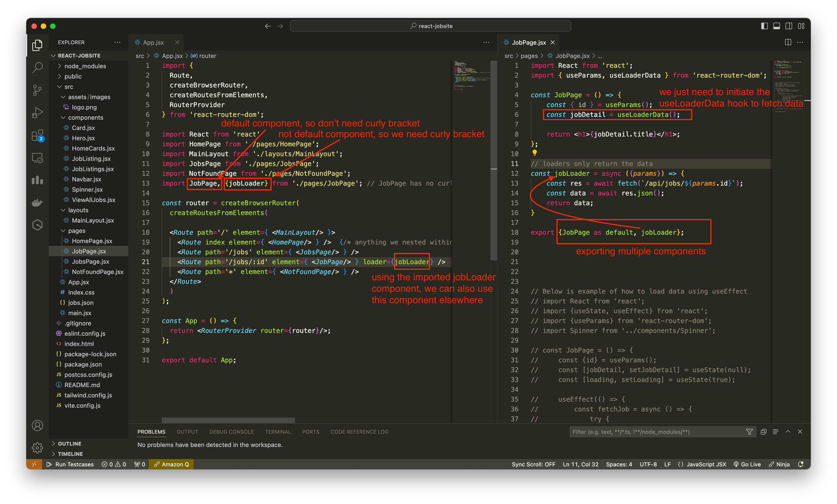Click Go Live in status bar

click(747, 464)
